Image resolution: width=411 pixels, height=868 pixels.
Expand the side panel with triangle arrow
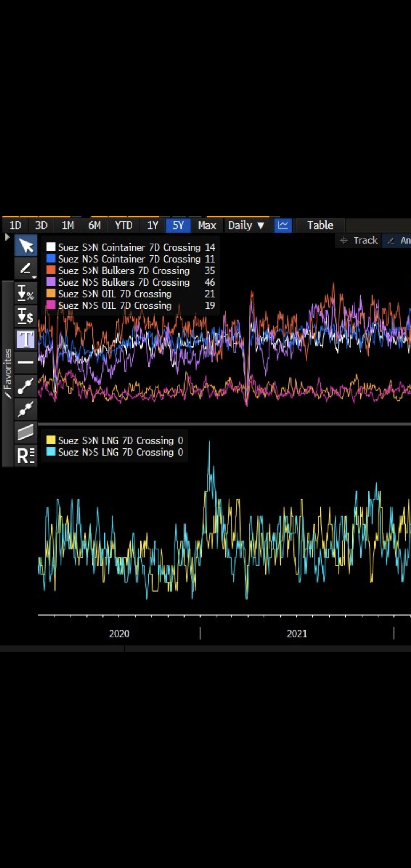(x=7, y=237)
